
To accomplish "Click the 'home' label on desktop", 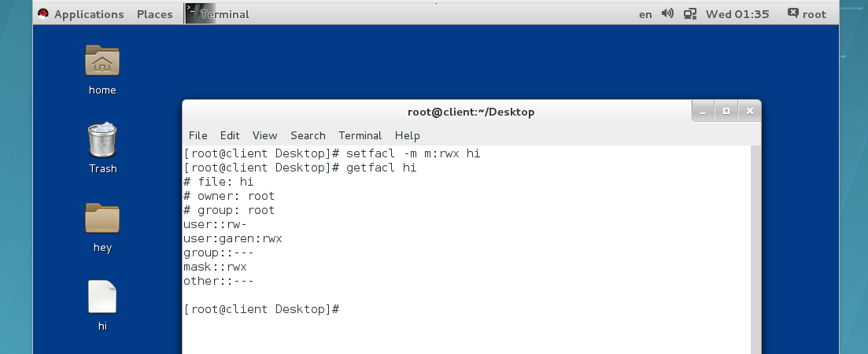I will 102,90.
